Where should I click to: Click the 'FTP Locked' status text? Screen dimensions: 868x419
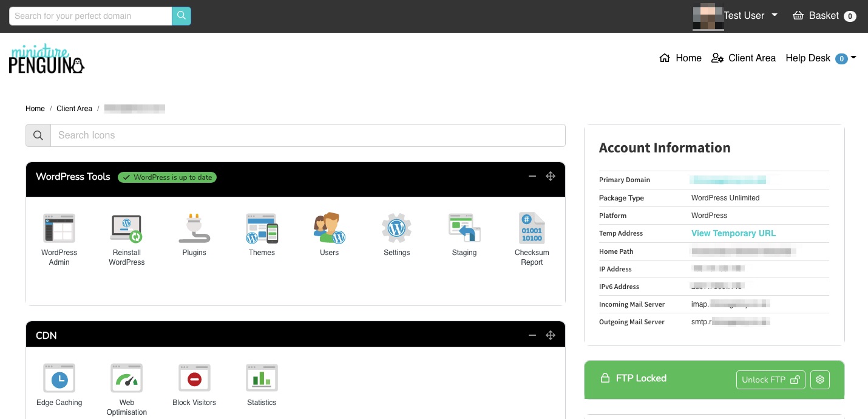click(x=641, y=378)
